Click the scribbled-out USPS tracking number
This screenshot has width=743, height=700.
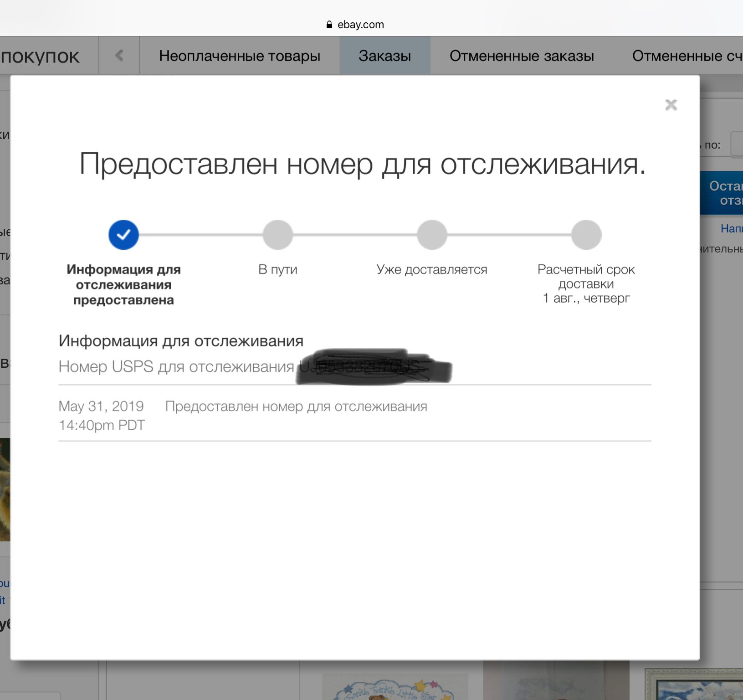(x=374, y=367)
